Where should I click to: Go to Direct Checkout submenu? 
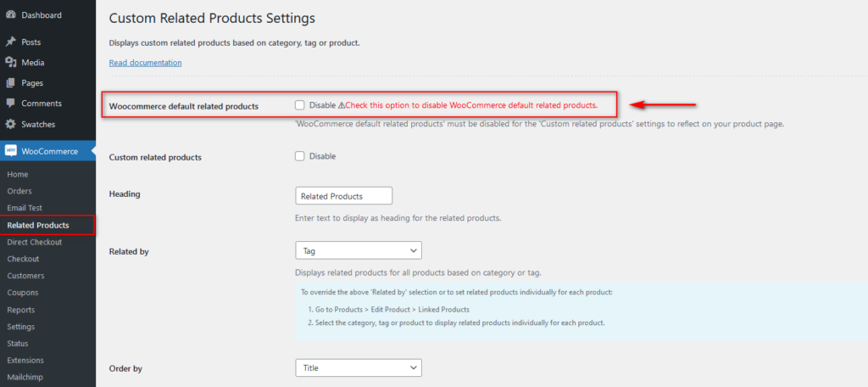34,242
